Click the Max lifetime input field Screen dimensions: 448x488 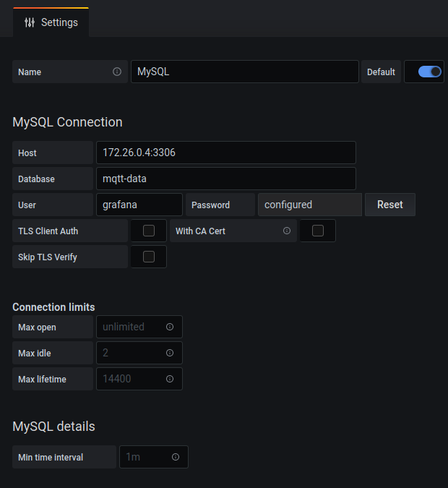coord(139,379)
